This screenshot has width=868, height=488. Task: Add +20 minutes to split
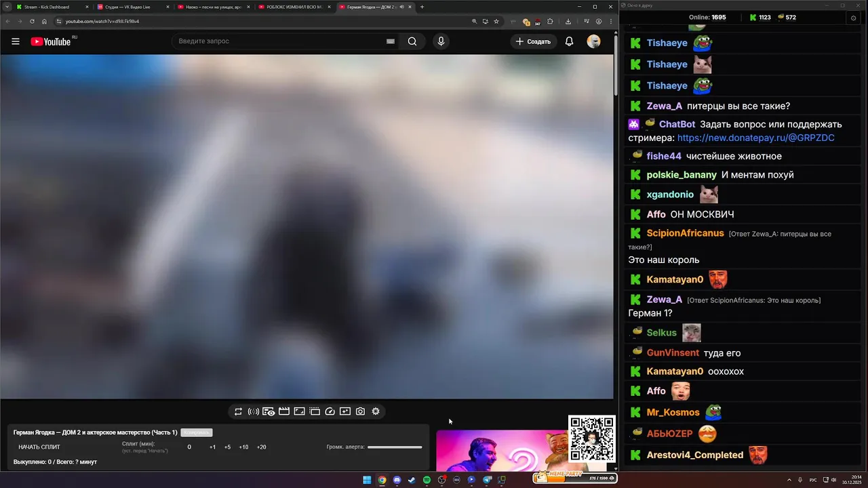coord(261,447)
